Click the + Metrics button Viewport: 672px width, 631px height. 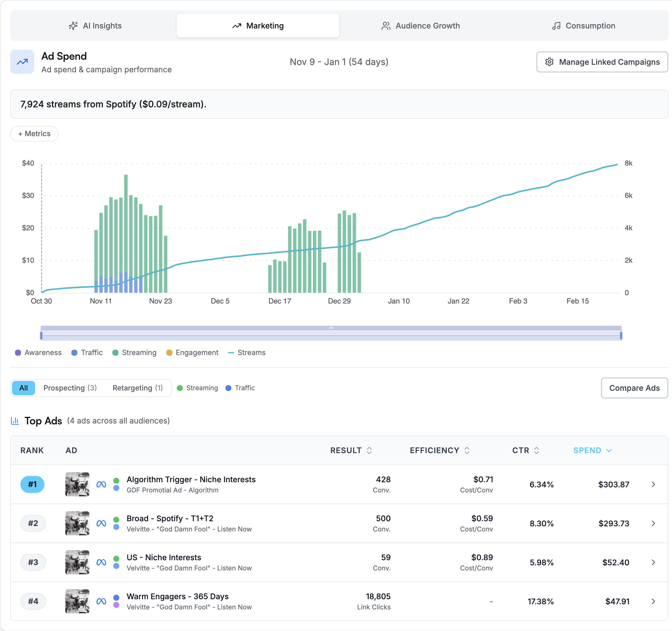click(34, 133)
